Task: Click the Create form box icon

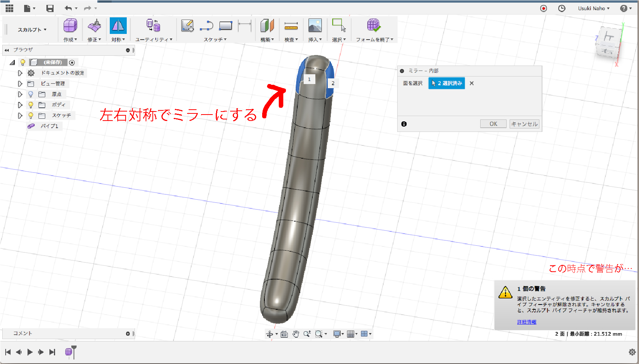Action: [x=70, y=26]
